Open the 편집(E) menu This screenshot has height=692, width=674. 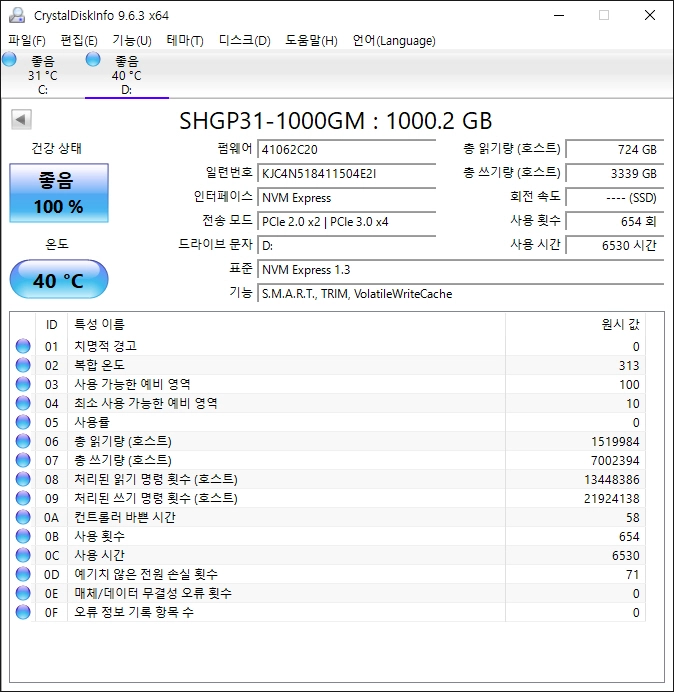tap(79, 41)
